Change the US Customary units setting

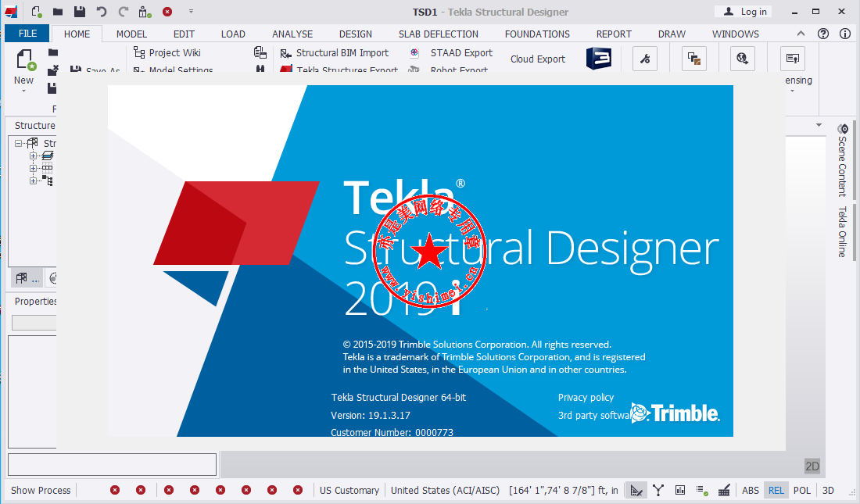(x=349, y=490)
